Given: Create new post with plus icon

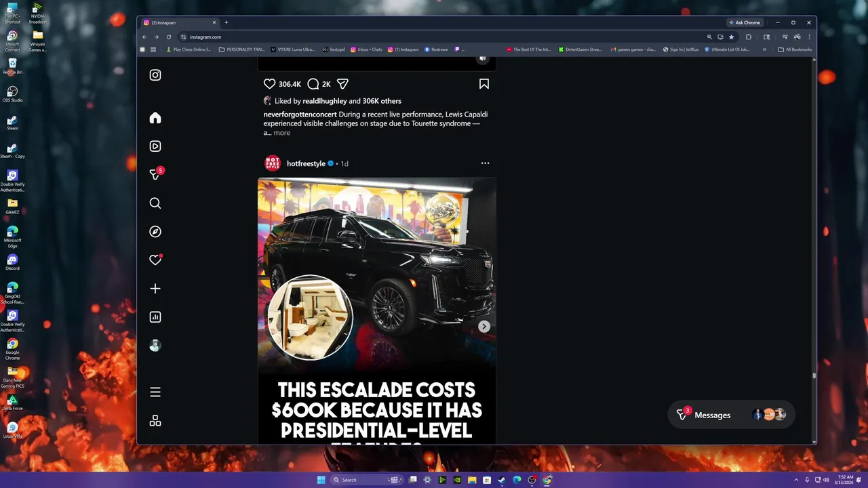Looking at the screenshot, I should [155, 289].
